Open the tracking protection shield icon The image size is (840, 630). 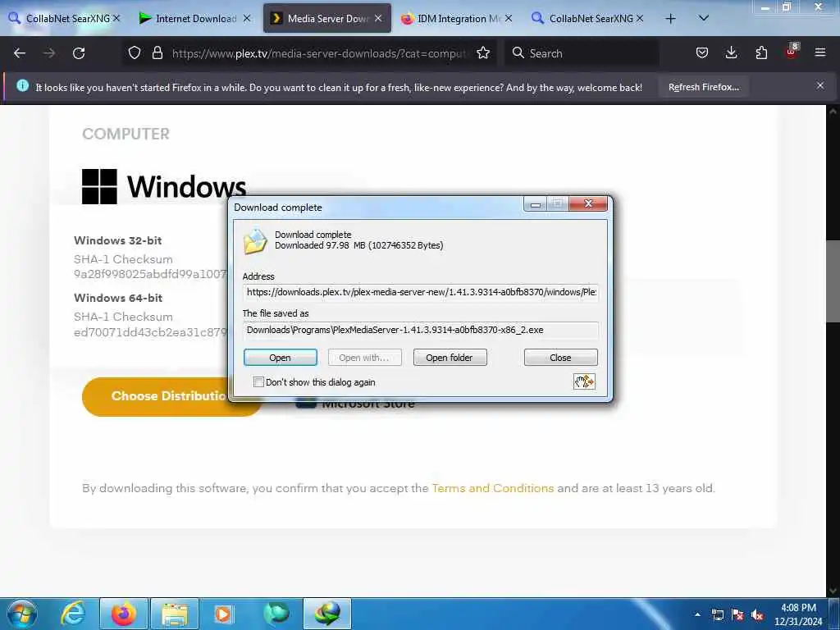(135, 52)
